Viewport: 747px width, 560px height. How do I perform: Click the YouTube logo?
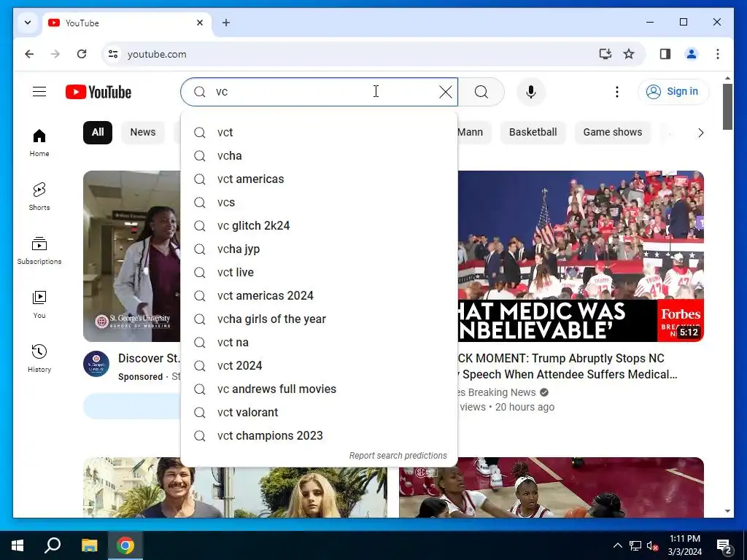point(98,92)
